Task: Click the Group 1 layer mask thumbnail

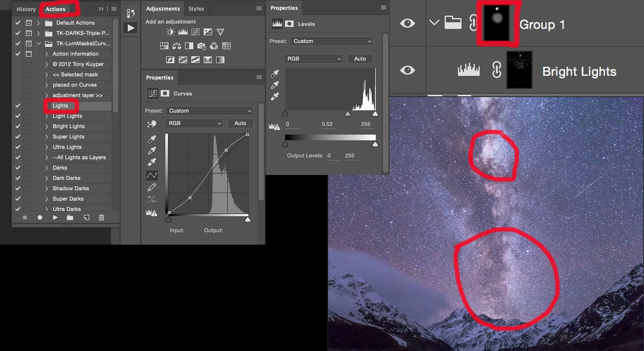Action: (497, 23)
